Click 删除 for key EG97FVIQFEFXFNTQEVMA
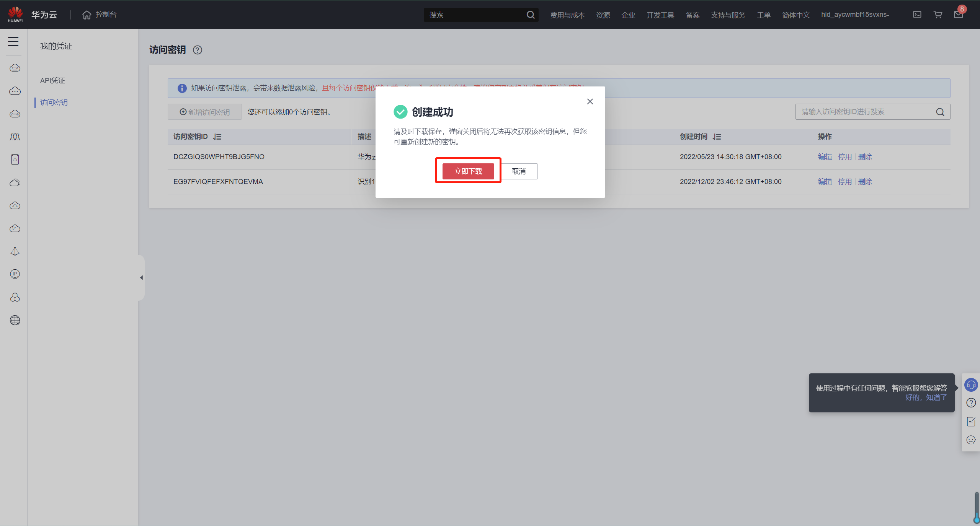Screen dimensions: 980x526 coord(865,182)
